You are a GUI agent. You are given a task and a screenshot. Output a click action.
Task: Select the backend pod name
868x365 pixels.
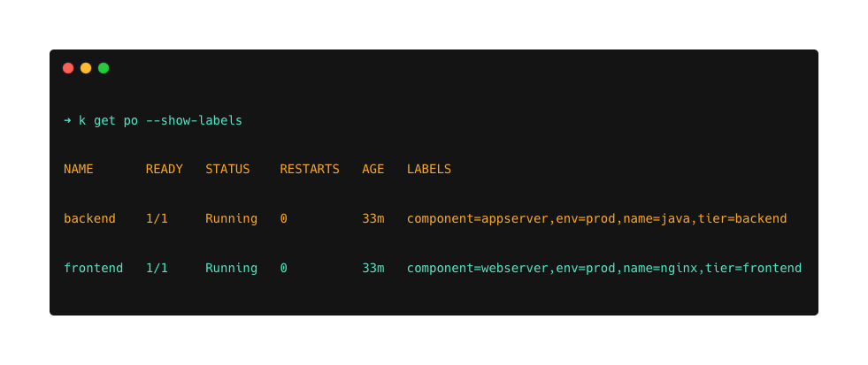[x=89, y=218]
